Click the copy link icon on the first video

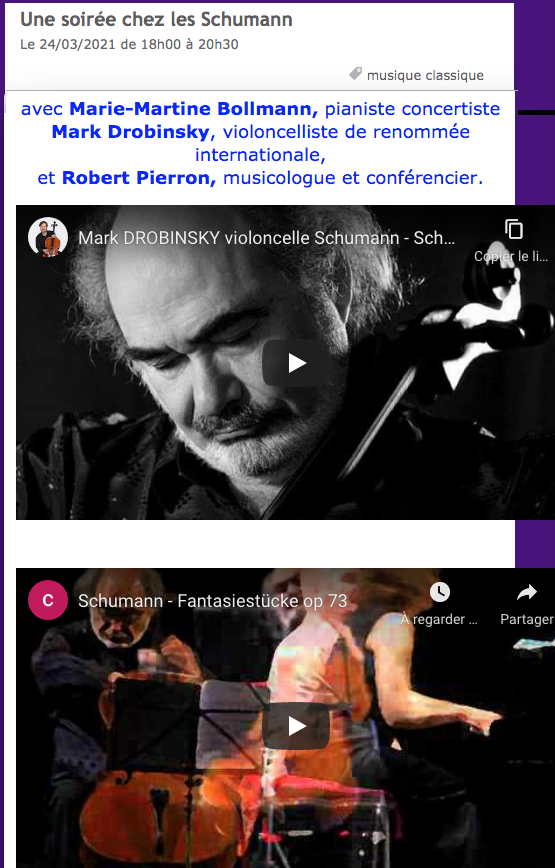tap(514, 229)
